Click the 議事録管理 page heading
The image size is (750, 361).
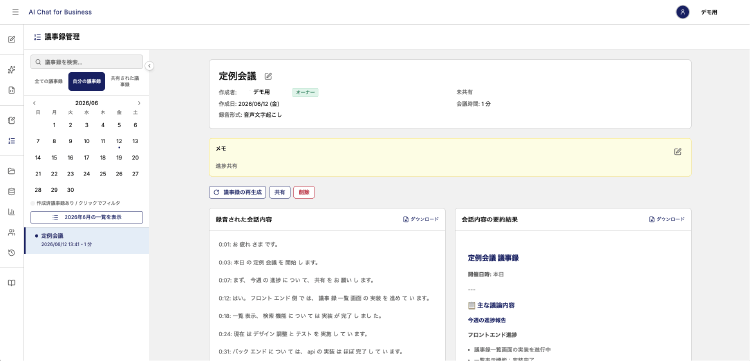(62, 37)
